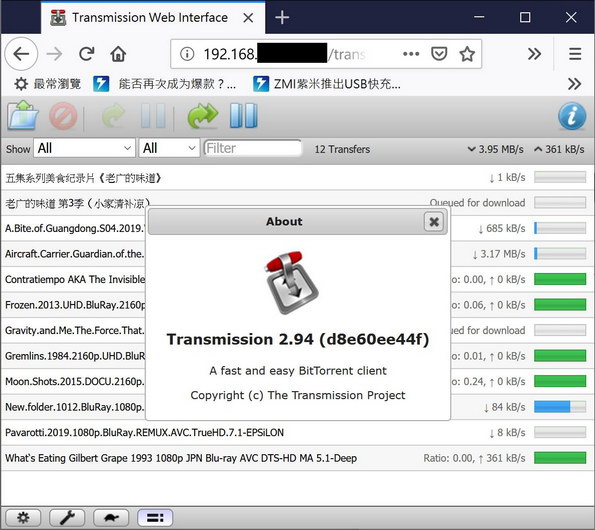Click progress bar of New.folder.1012 torrent
Image resolution: width=595 pixels, height=530 pixels.
coord(560,407)
